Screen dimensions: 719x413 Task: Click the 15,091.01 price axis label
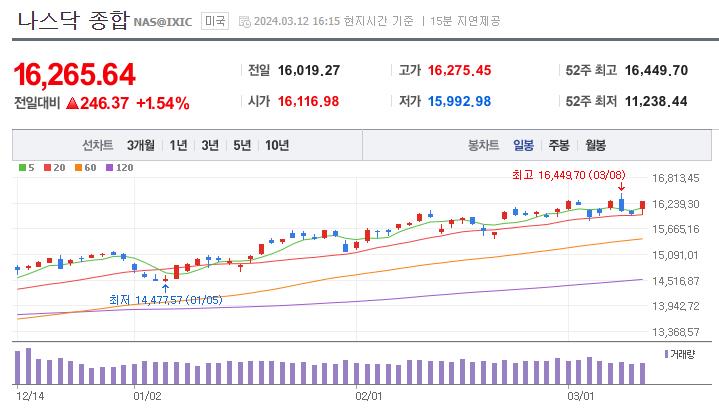pos(676,255)
